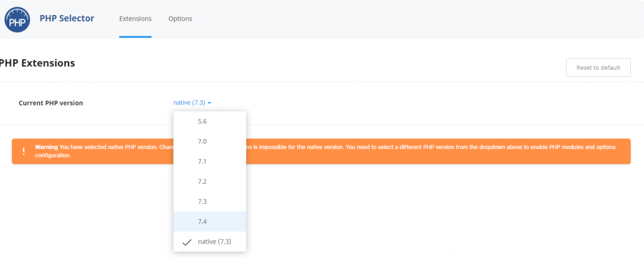Pick version 7.1 from the version list
644x258 pixels.
(x=203, y=161)
